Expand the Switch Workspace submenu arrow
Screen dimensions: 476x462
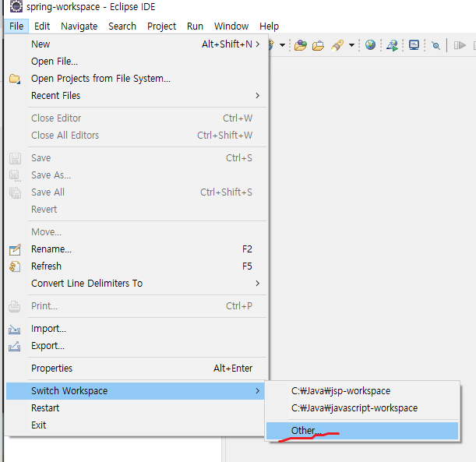[x=257, y=390]
